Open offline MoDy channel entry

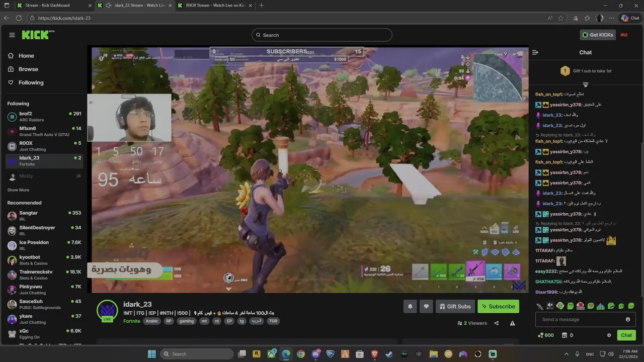point(44,176)
